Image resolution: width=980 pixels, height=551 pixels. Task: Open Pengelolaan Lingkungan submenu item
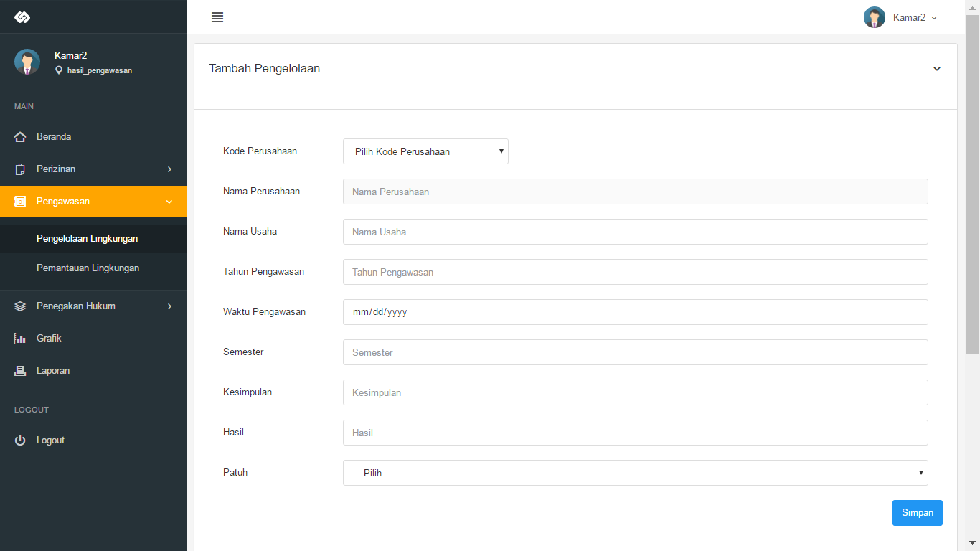[87, 238]
